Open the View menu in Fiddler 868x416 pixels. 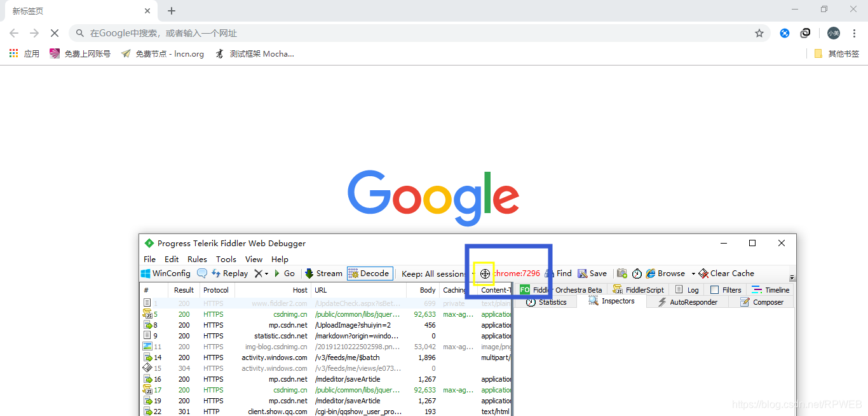254,260
